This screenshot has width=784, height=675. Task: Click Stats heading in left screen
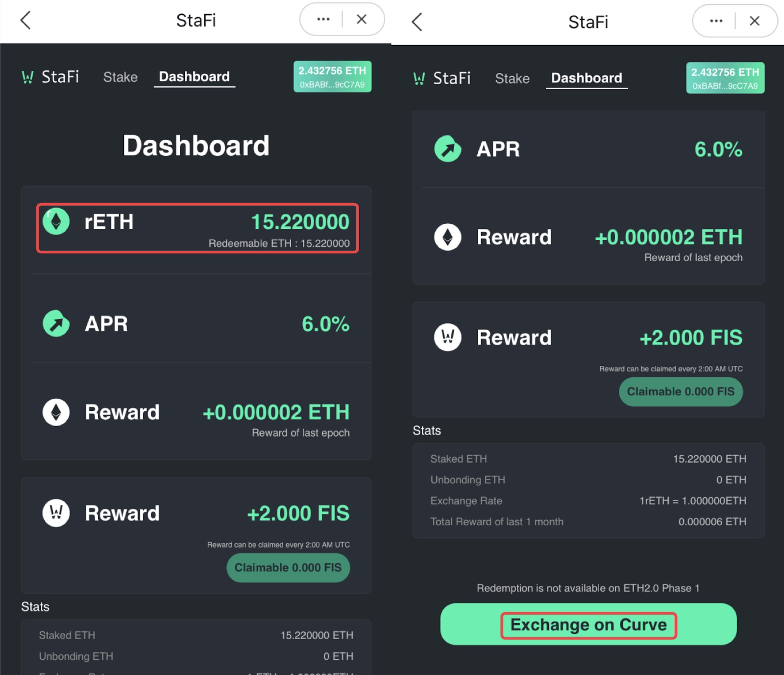(x=35, y=607)
